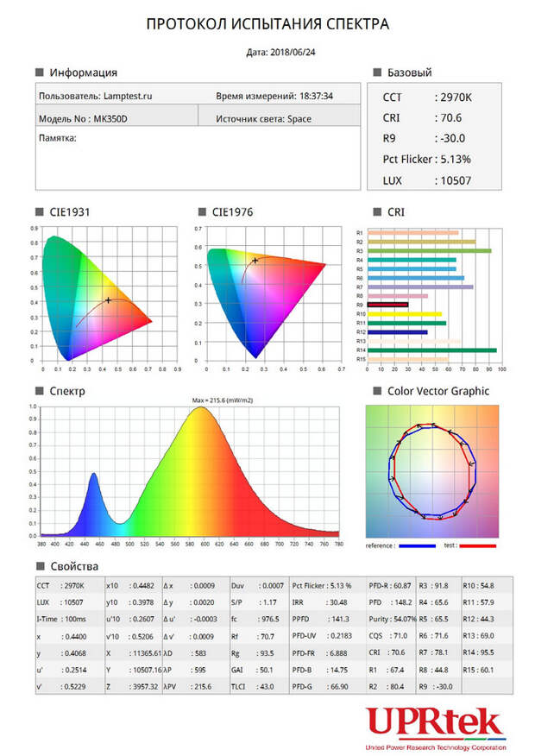Click the UPRtek logo
This screenshot has width=535, height=756.
coord(436,728)
